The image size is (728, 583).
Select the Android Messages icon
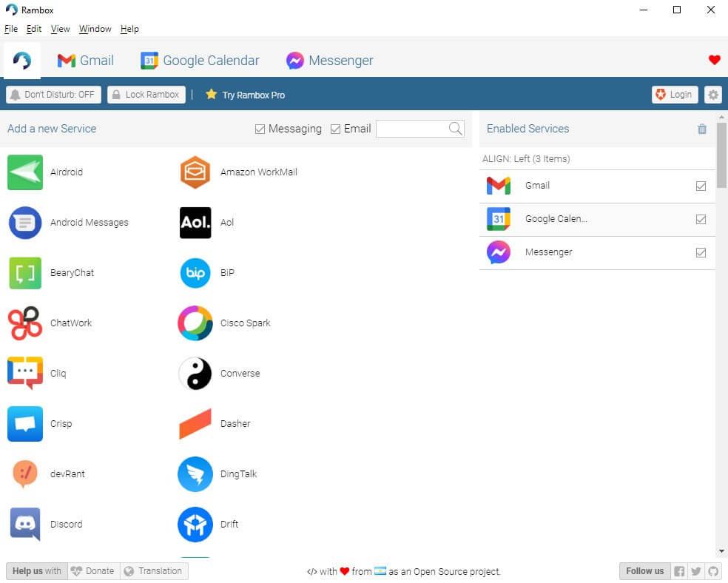(x=25, y=223)
